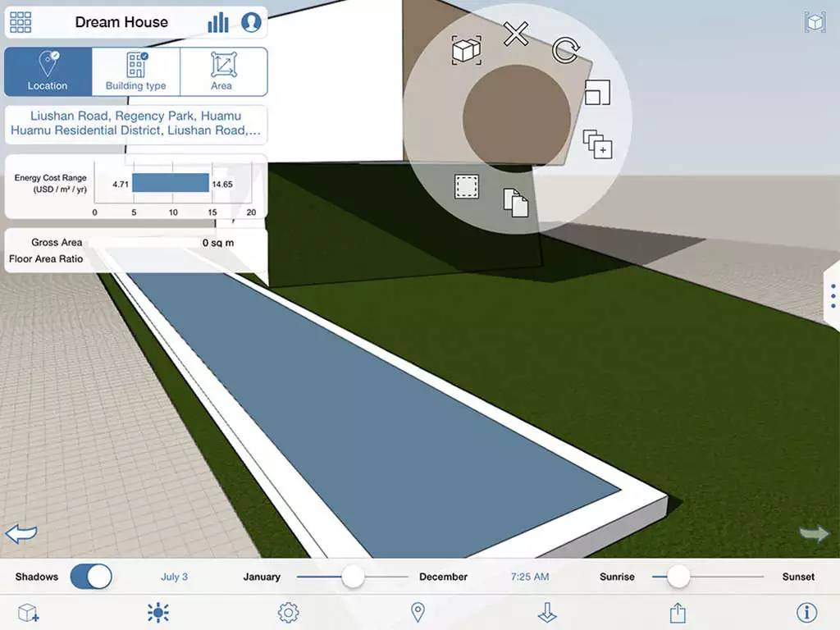Click the dashed selection square icon
The height and width of the screenshot is (630, 840).
tap(467, 187)
